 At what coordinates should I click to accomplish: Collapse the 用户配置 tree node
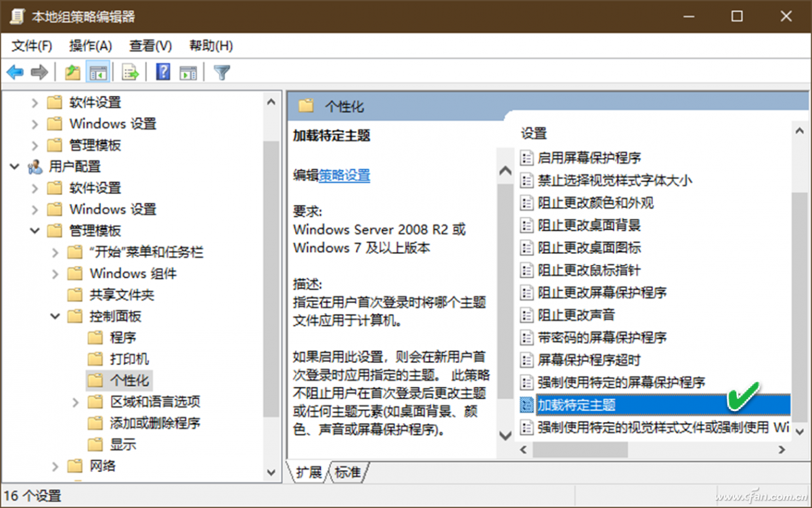click(15, 167)
